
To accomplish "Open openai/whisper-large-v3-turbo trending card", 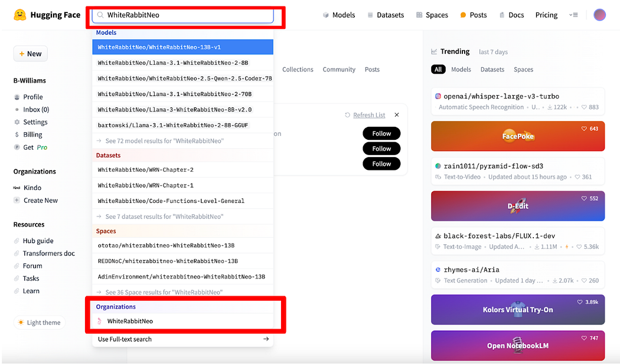I will point(518,101).
